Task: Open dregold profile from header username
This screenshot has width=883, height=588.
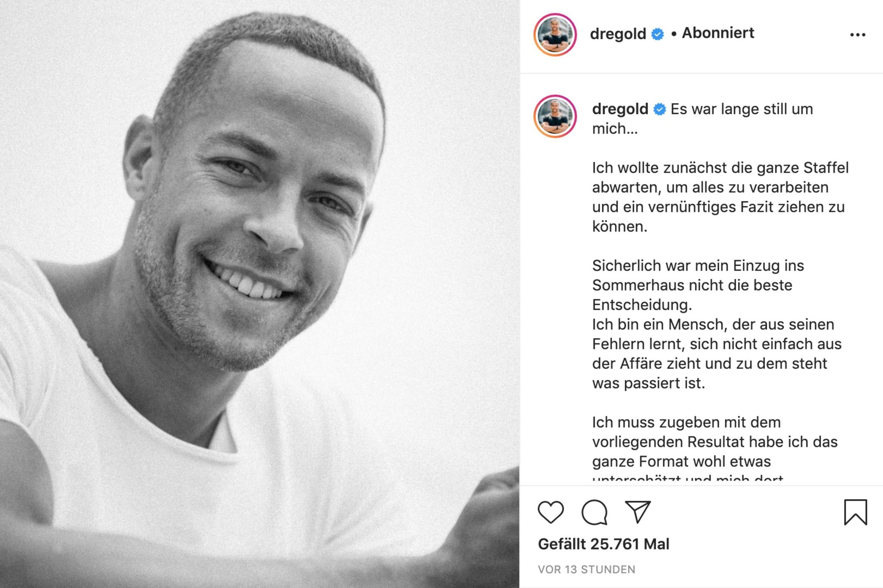Action: [618, 34]
